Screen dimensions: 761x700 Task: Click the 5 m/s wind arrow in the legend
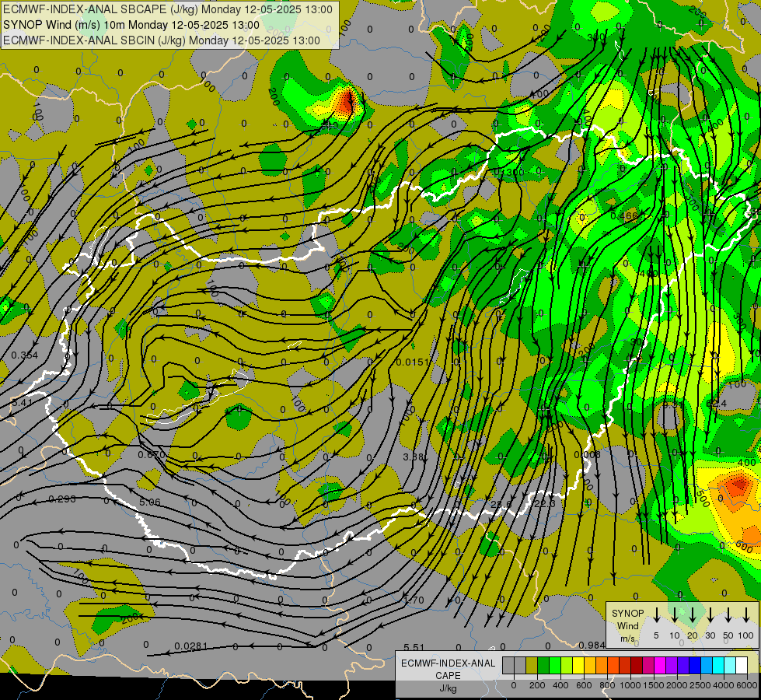click(656, 615)
